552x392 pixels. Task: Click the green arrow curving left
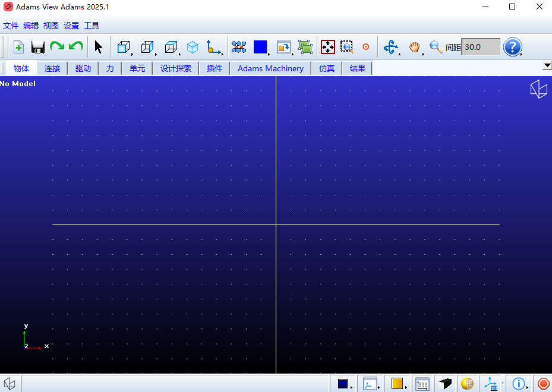tap(76, 46)
